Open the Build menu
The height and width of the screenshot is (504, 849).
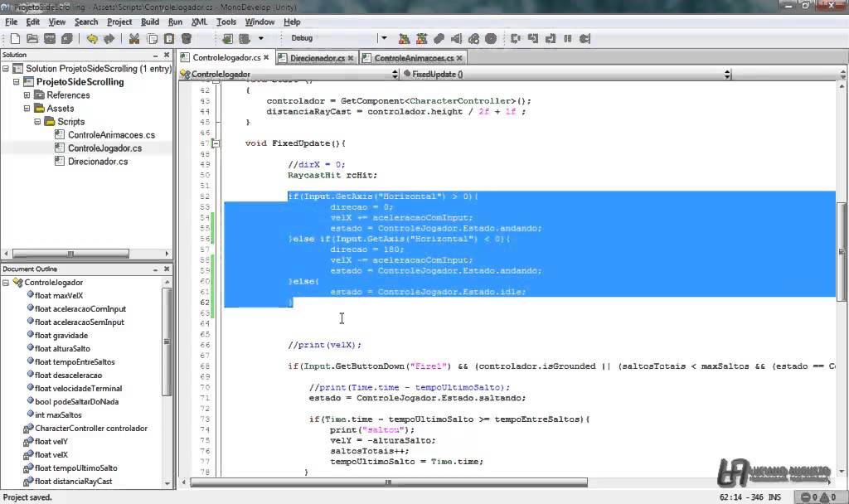[150, 22]
